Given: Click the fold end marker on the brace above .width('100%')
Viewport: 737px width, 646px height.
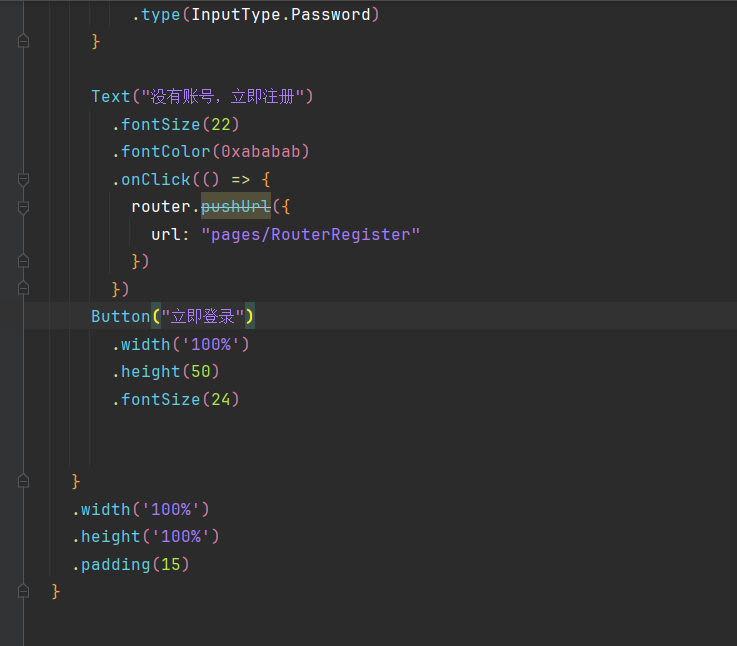Looking at the screenshot, I should pos(23,481).
